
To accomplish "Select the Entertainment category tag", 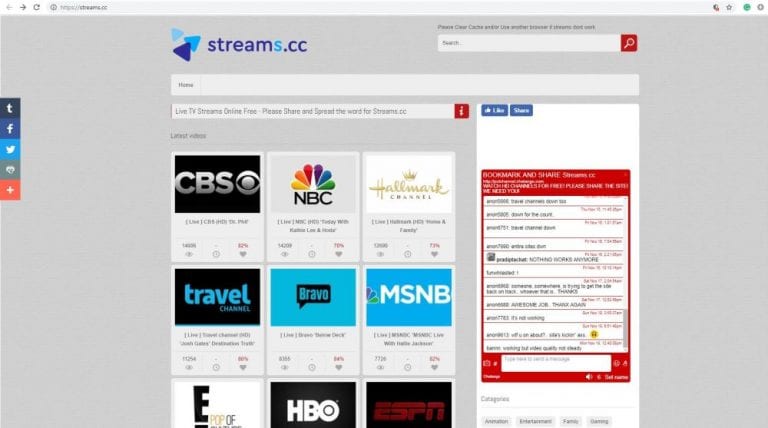I will pos(534,421).
